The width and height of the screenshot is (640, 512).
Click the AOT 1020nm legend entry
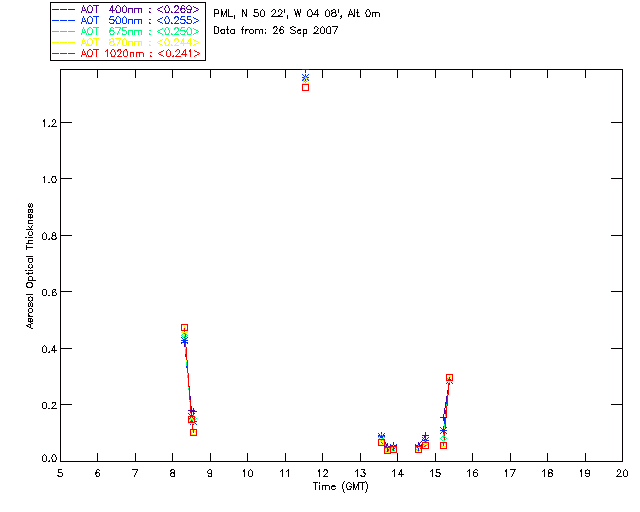tap(126, 53)
